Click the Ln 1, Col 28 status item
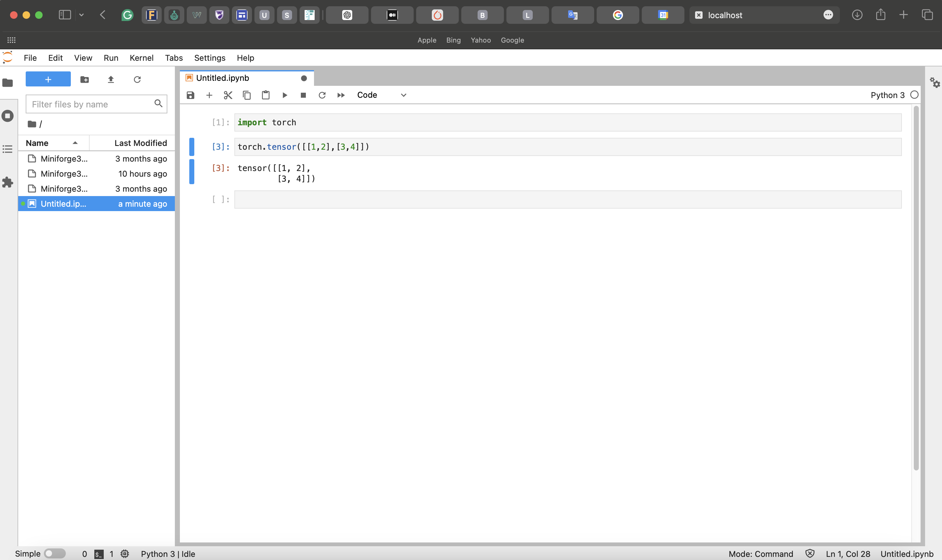The height and width of the screenshot is (560, 942). pos(848,554)
